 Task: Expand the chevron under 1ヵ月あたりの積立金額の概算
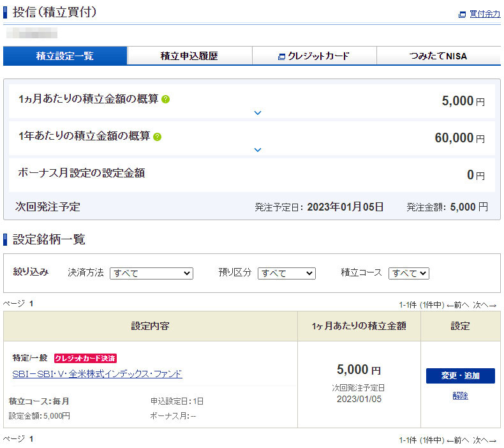[258, 113]
